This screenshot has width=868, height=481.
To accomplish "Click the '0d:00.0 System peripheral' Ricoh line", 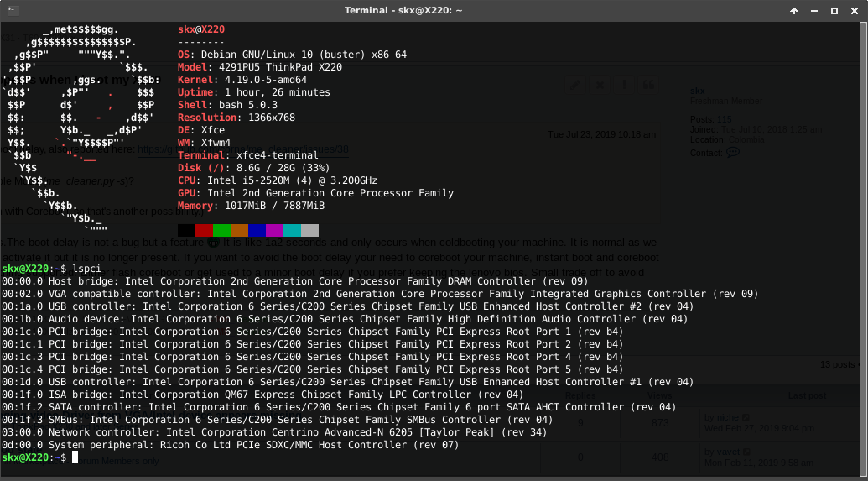I will coord(231,445).
